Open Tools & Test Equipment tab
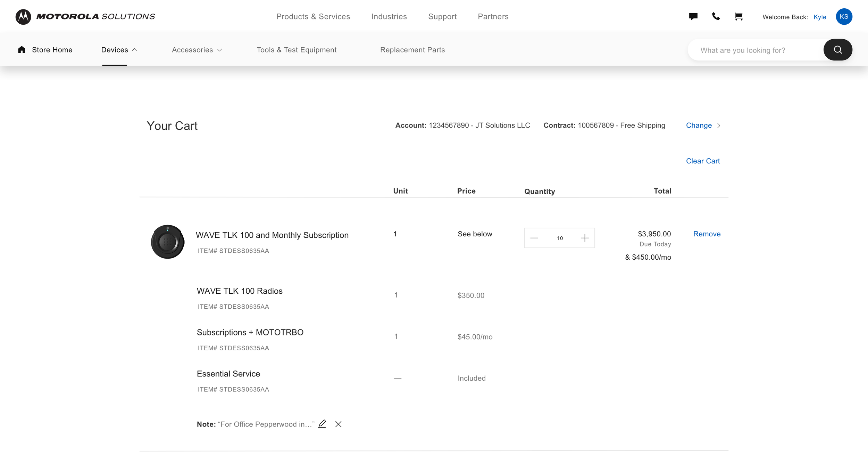Screen dimensions: 868x464 click(x=297, y=50)
